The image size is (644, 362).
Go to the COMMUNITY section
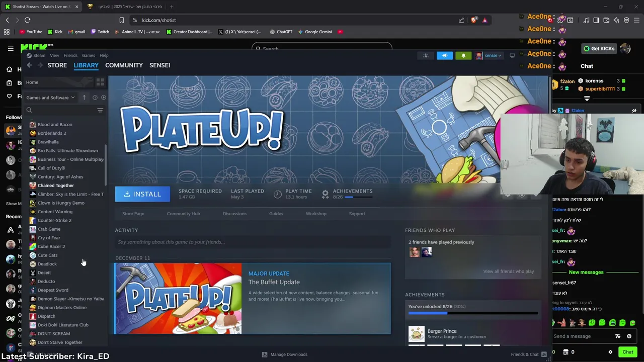coord(124,65)
